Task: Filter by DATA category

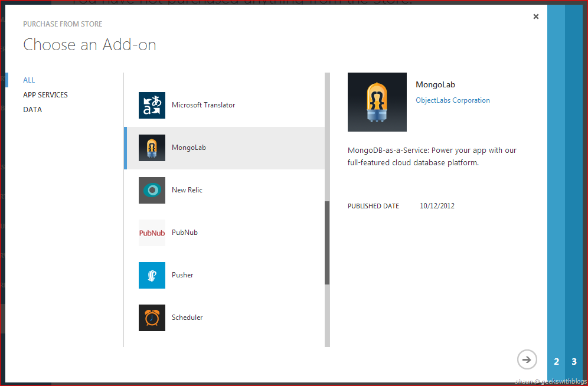Action: pos(32,109)
